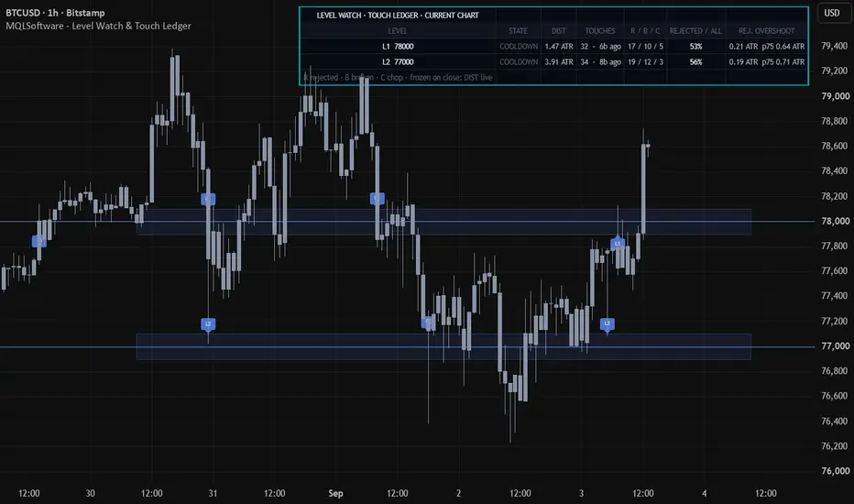Viewport: 854px width, 504px height.
Task: Click the '34 · 8b ago' touches cell
Action: click(x=600, y=62)
